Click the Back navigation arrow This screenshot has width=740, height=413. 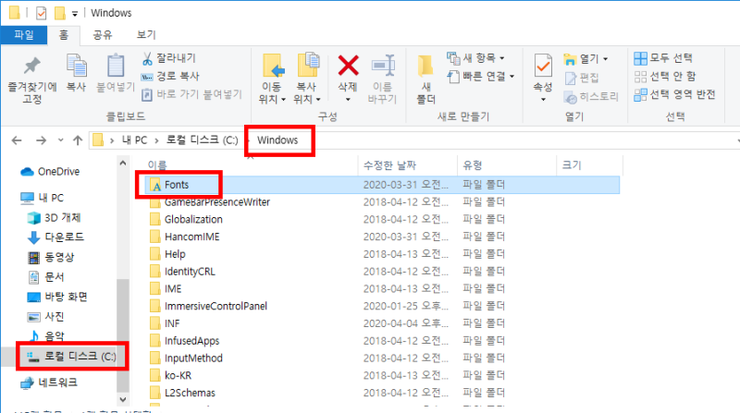click(x=17, y=140)
